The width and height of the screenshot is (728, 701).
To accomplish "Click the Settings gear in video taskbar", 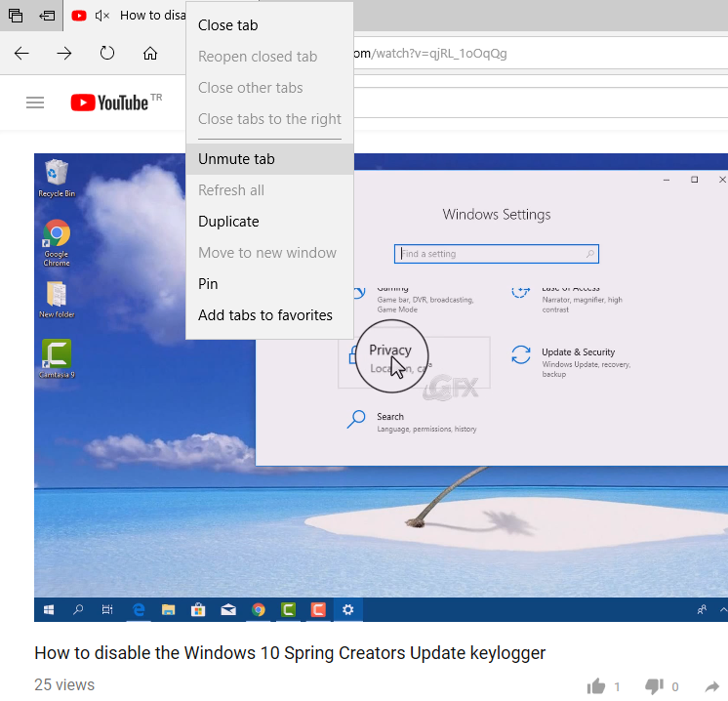I will tap(348, 609).
